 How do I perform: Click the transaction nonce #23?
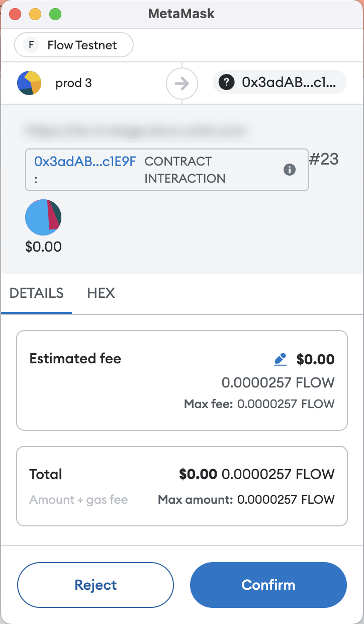(324, 160)
